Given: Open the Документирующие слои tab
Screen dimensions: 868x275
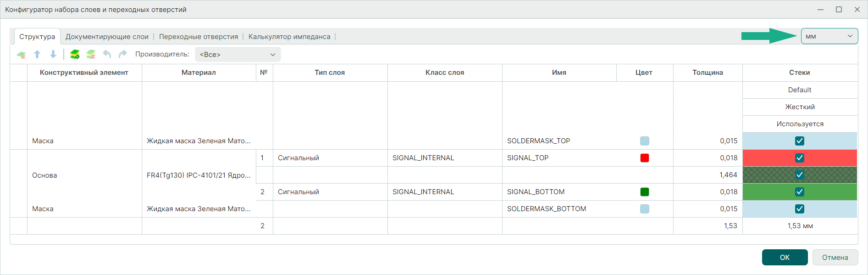Looking at the screenshot, I should coord(107,37).
